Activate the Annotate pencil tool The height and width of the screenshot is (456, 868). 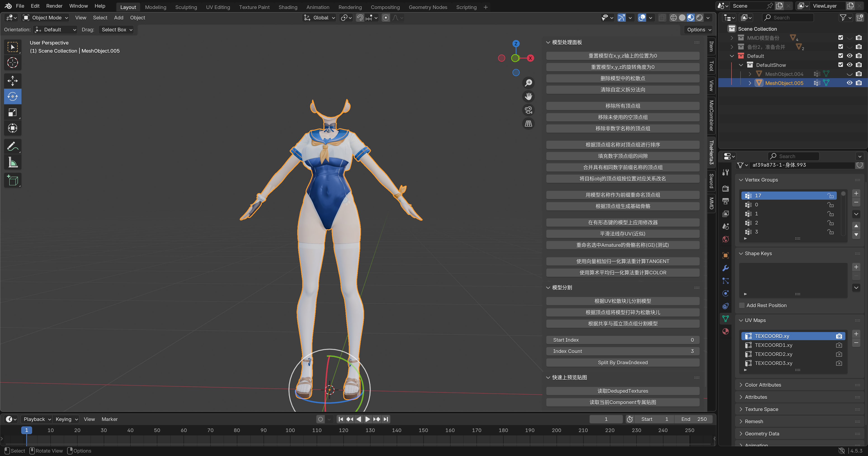pos(12,146)
